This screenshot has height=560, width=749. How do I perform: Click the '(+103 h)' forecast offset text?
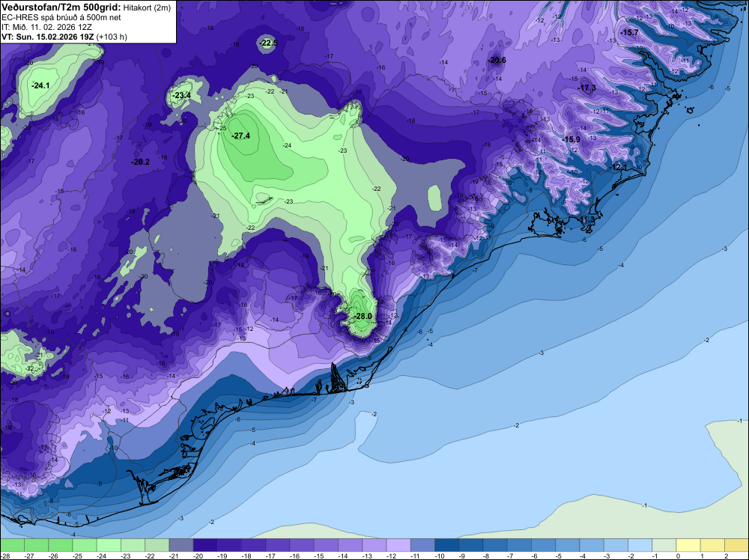click(112, 37)
